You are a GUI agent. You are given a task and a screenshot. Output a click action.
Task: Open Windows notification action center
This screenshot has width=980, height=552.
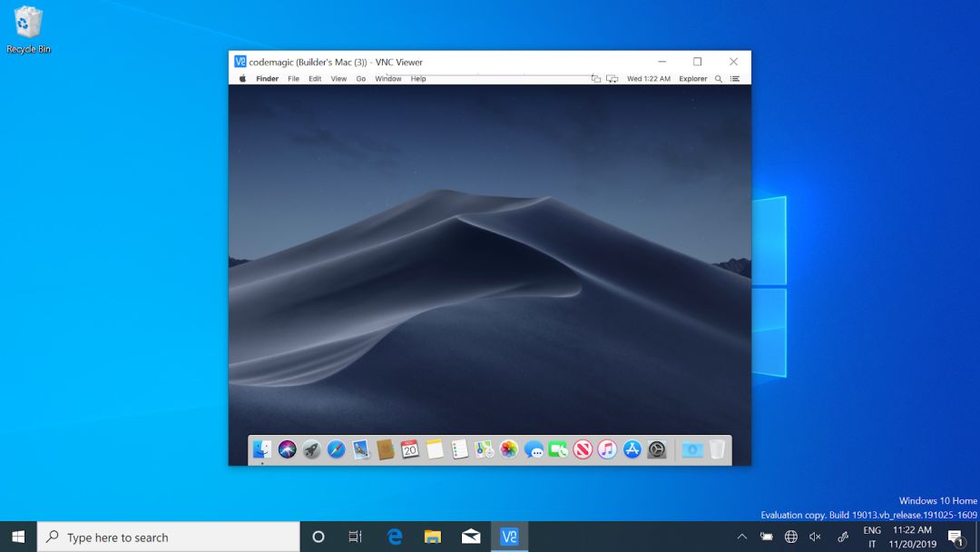click(x=955, y=537)
